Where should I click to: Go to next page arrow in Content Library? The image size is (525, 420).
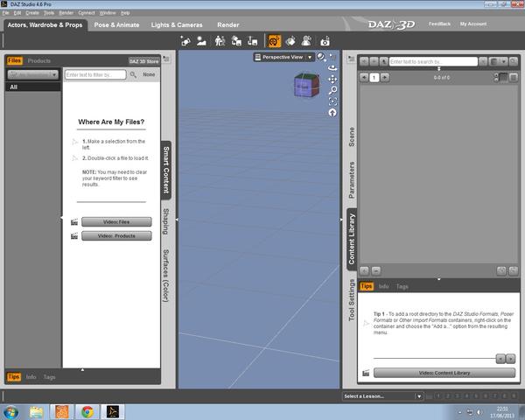pyautogui.click(x=385, y=77)
